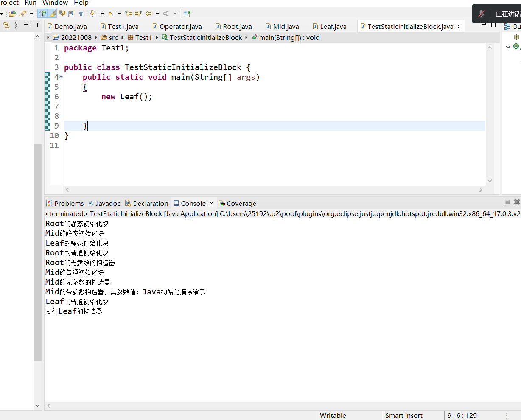Collapse the class node in Outline
Viewport: 521px width, 420px height.
pyautogui.click(x=508, y=47)
